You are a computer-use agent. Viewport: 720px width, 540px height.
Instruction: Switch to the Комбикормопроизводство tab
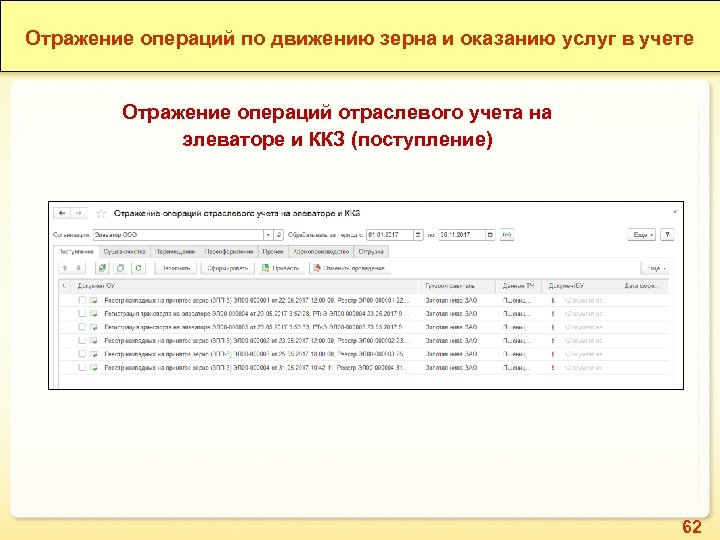pyautogui.click(x=321, y=252)
